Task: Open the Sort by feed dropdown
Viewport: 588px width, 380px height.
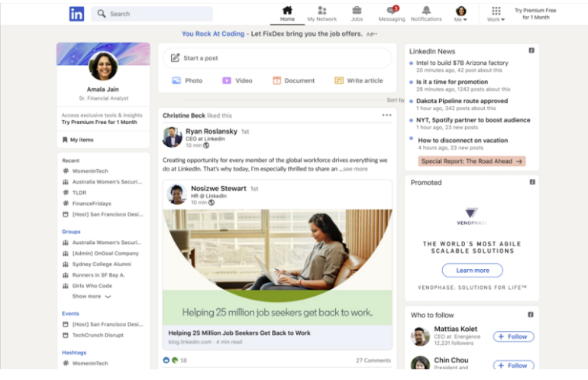Action: (x=396, y=100)
